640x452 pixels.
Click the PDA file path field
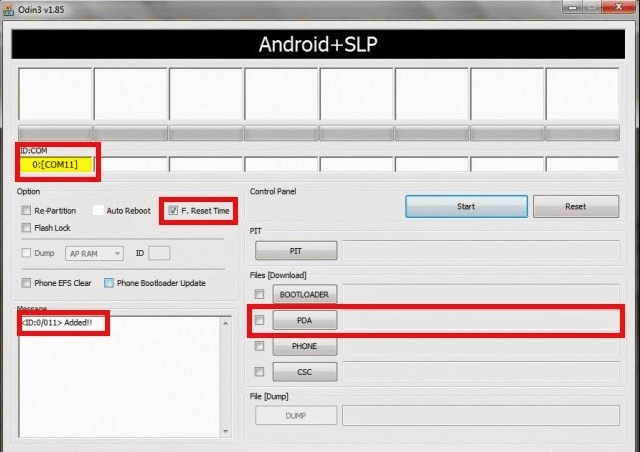click(x=480, y=320)
